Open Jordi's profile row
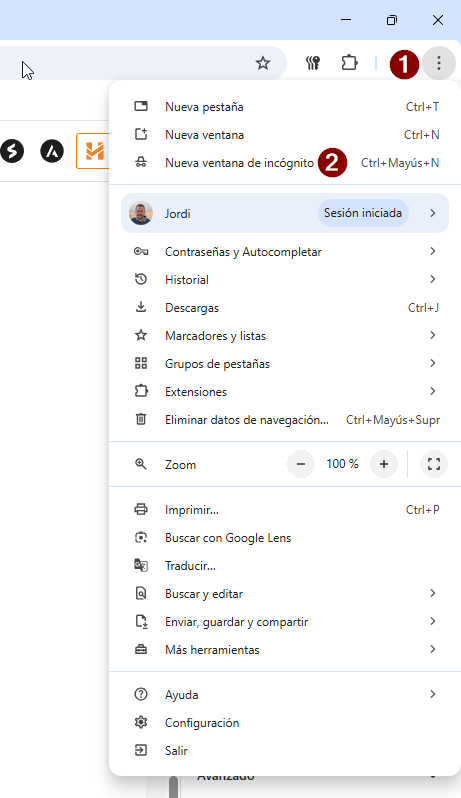This screenshot has width=461, height=798. point(285,213)
